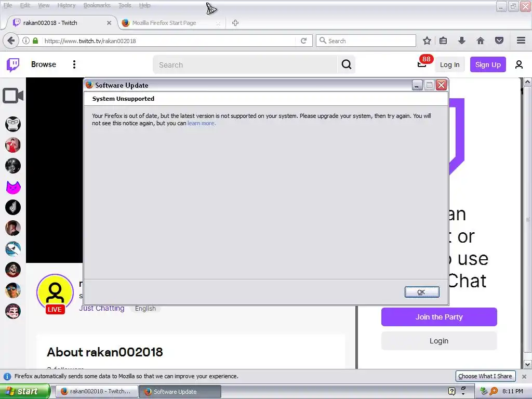Open the Edit menu
Viewport: 532px width, 399px height.
[25, 5]
